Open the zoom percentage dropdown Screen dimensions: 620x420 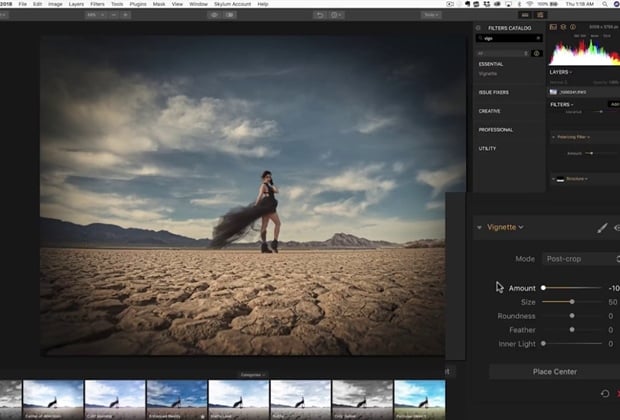(96, 15)
